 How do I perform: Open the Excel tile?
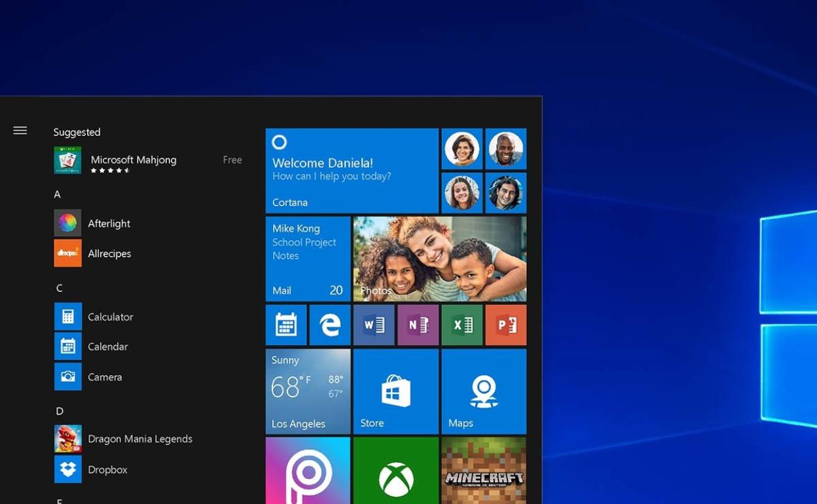tap(462, 325)
